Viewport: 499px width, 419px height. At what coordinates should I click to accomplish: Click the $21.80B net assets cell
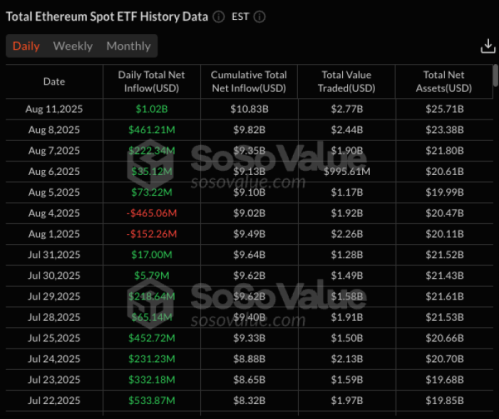(444, 151)
